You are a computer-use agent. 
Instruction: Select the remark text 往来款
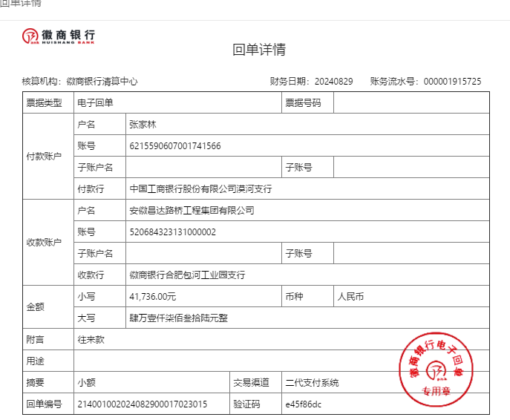pos(91,340)
